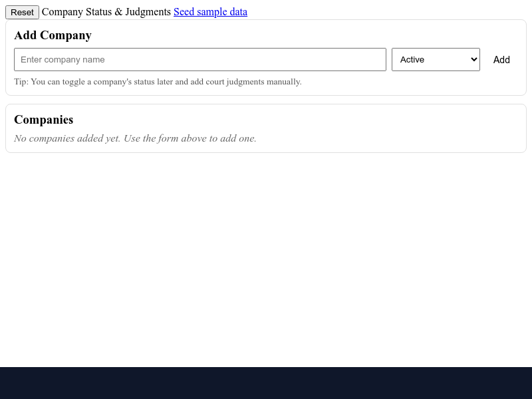The image size is (532, 399).
Task: Click the dark footer bar
Action: coord(266,383)
